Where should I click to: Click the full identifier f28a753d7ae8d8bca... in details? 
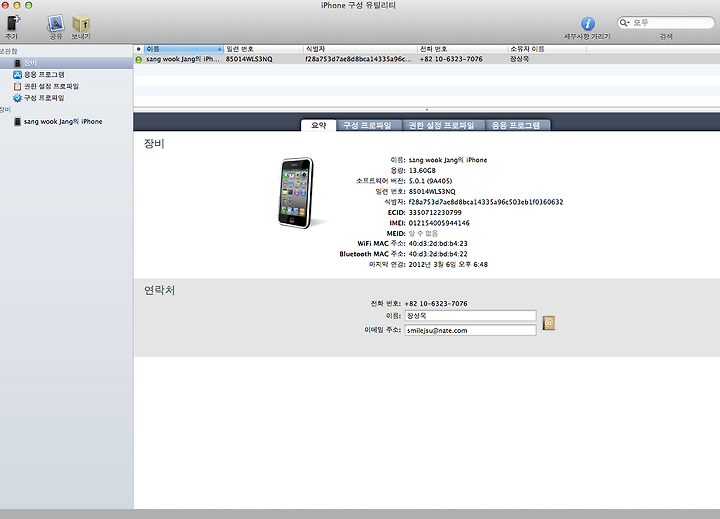(486, 202)
